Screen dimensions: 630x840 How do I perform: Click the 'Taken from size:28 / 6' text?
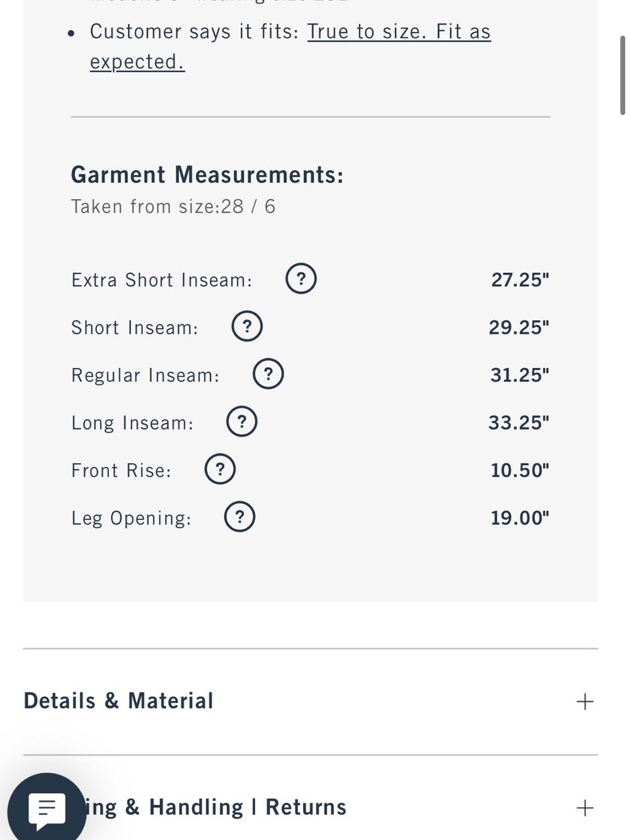tap(173, 207)
